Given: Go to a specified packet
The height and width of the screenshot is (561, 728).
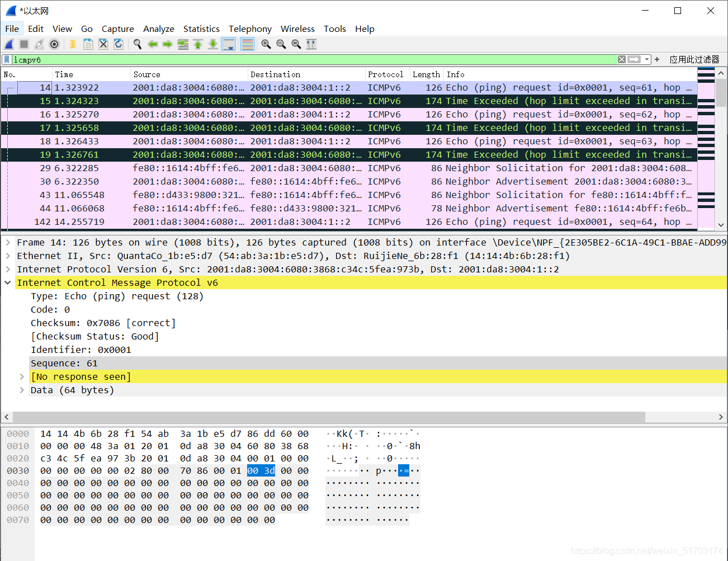Looking at the screenshot, I should point(183,44).
